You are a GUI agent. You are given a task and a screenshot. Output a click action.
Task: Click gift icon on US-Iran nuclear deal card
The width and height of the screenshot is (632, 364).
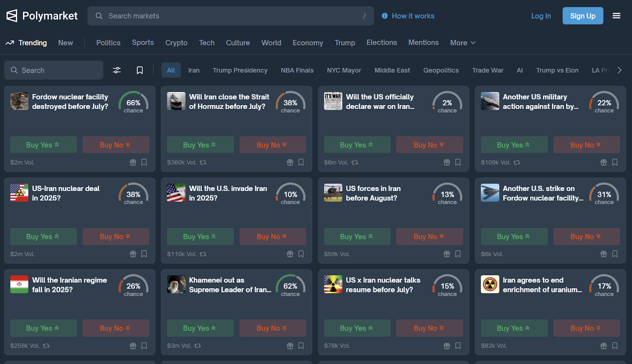(133, 254)
